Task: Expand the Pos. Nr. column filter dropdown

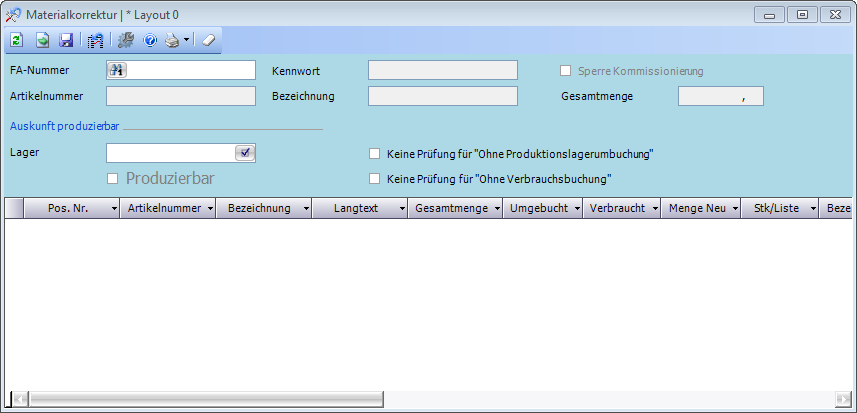Action: tap(114, 208)
